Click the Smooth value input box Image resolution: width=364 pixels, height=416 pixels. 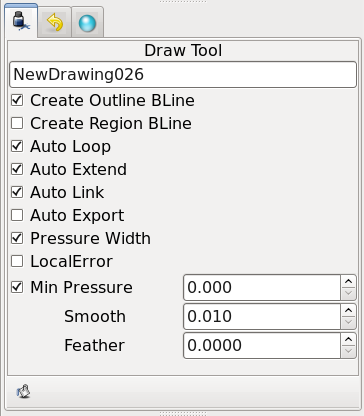pos(262,316)
